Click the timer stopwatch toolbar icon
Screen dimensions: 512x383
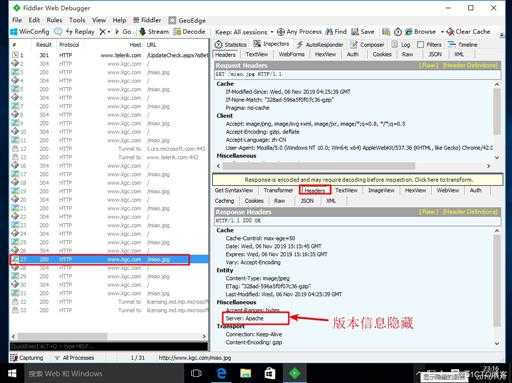(398, 32)
